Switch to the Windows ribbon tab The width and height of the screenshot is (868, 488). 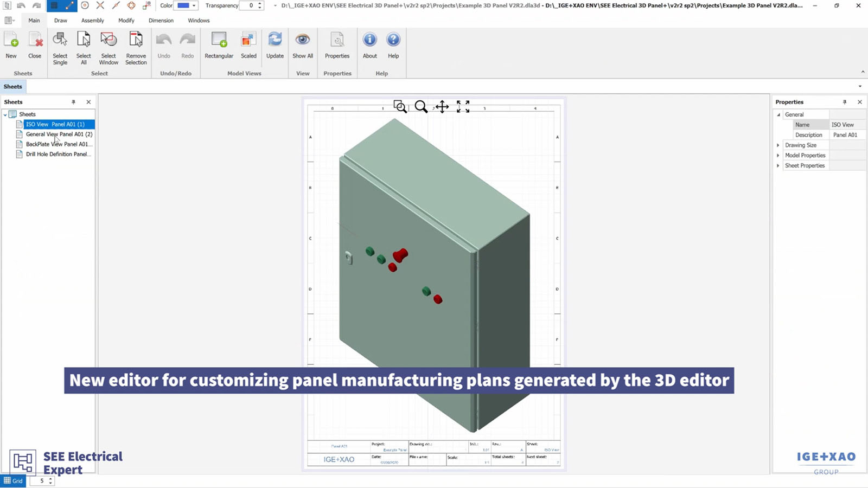pyautogui.click(x=199, y=20)
